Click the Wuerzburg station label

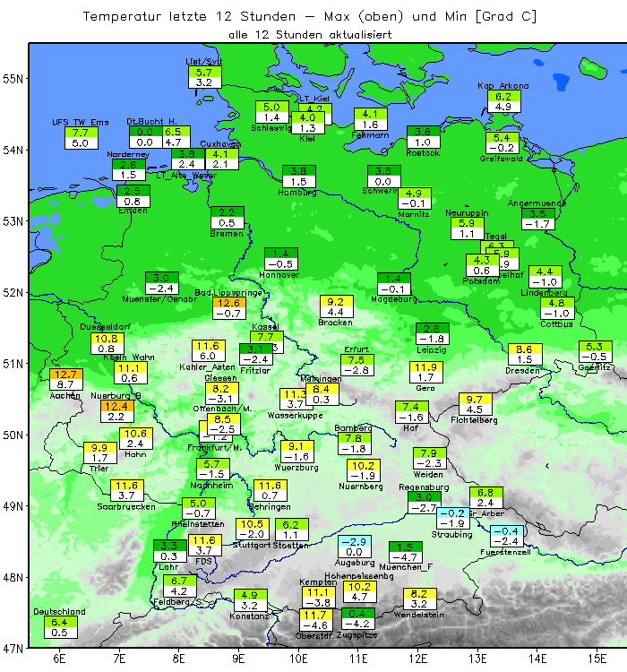(x=296, y=467)
